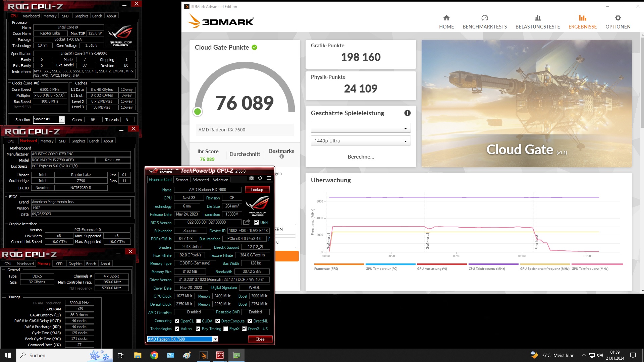Click the volume icon in system tray
The height and width of the screenshot is (362, 644).
(600, 355)
